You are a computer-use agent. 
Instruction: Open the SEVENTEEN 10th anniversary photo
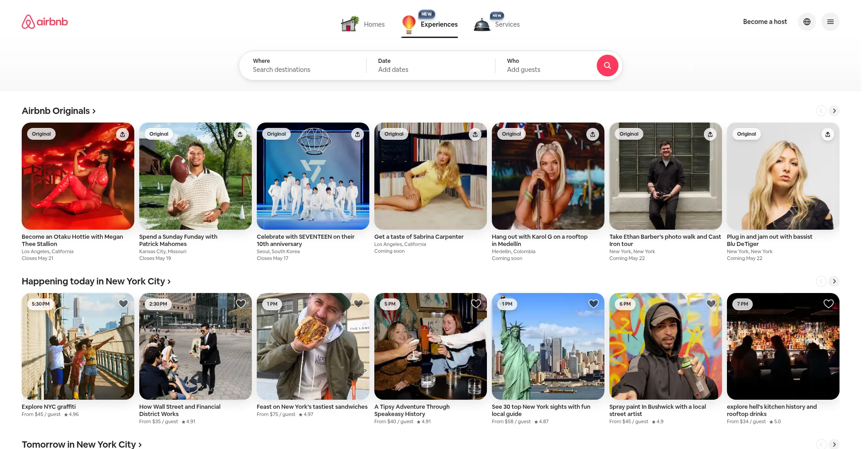pyautogui.click(x=313, y=176)
